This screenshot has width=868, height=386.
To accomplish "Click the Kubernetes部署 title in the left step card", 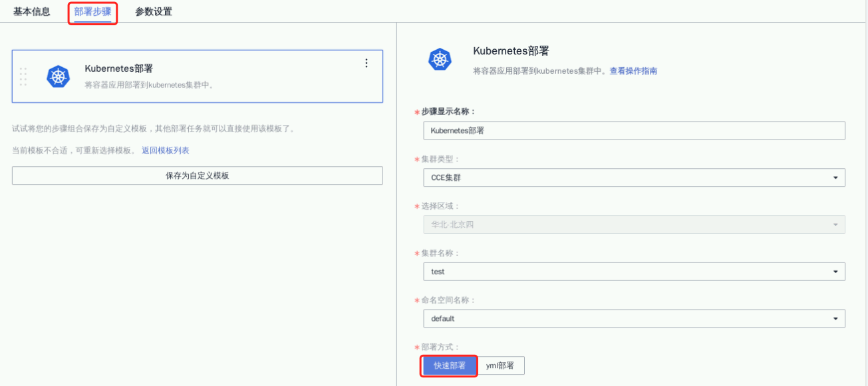I will click(119, 68).
